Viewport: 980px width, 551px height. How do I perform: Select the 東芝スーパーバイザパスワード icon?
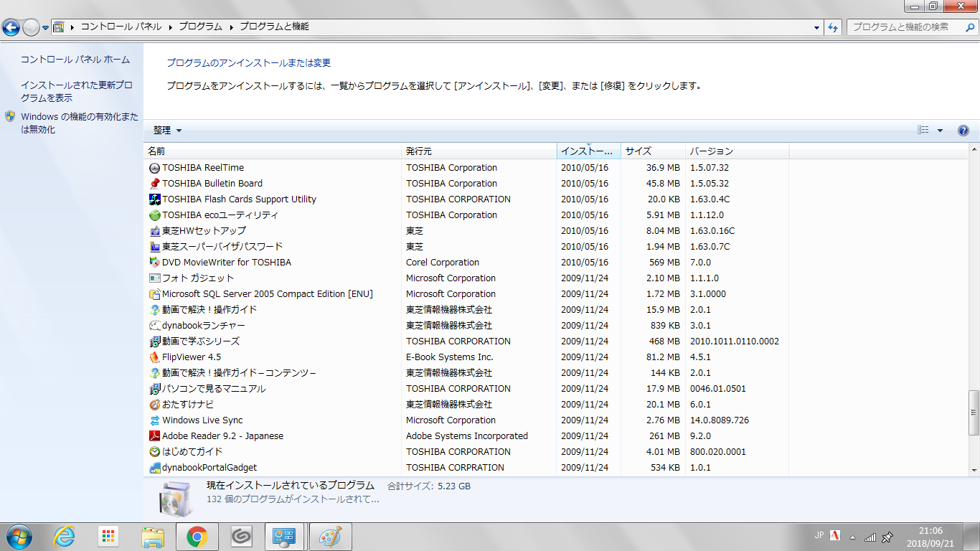click(x=155, y=247)
